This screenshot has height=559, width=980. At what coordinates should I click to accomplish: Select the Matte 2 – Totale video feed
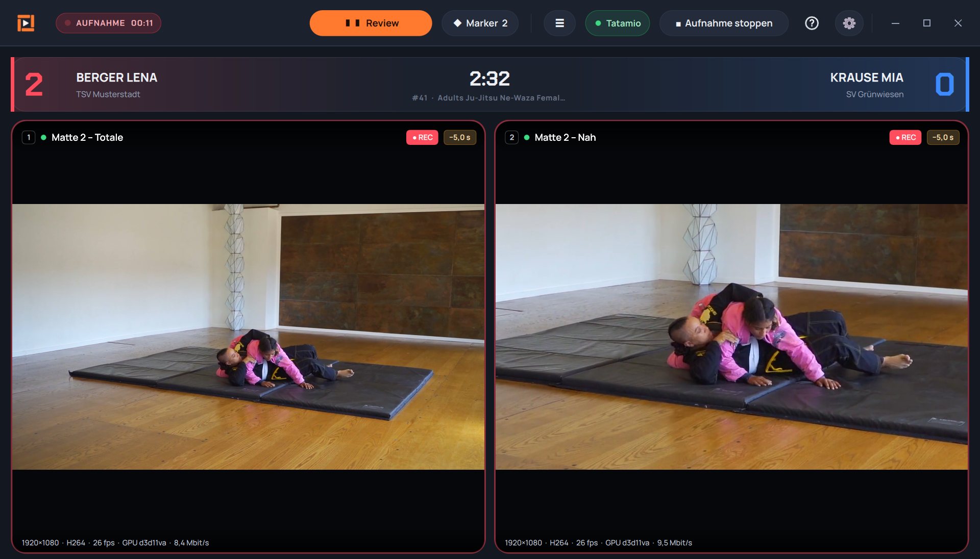(248, 337)
